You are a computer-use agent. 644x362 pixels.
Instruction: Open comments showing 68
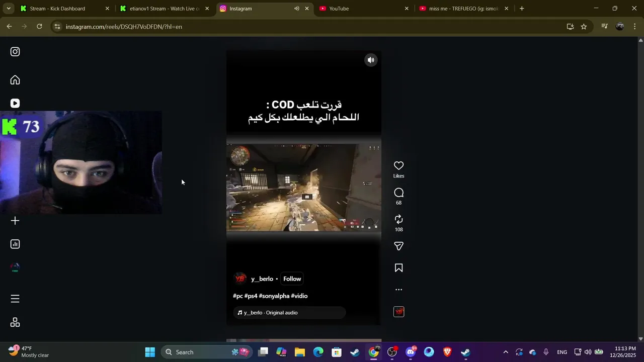coord(398,193)
